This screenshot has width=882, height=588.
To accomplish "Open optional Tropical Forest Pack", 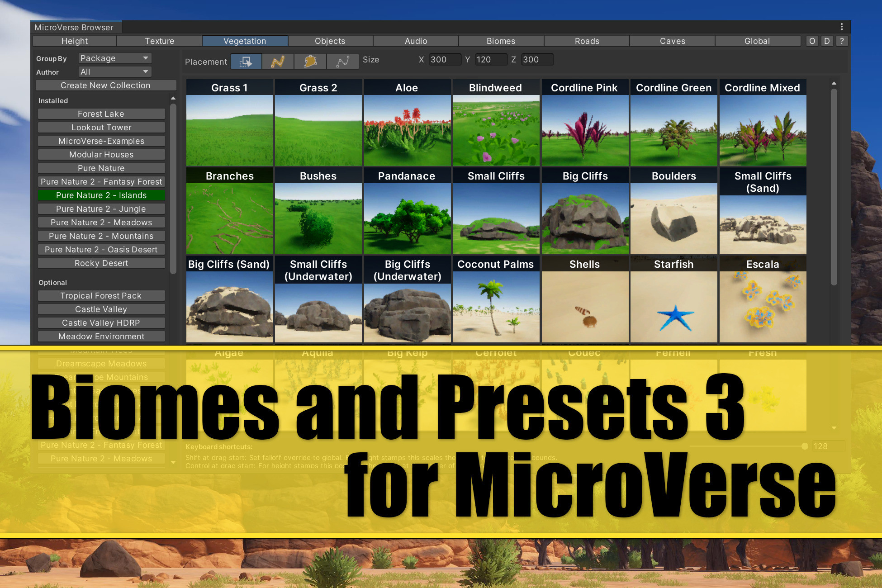I will pos(101,296).
